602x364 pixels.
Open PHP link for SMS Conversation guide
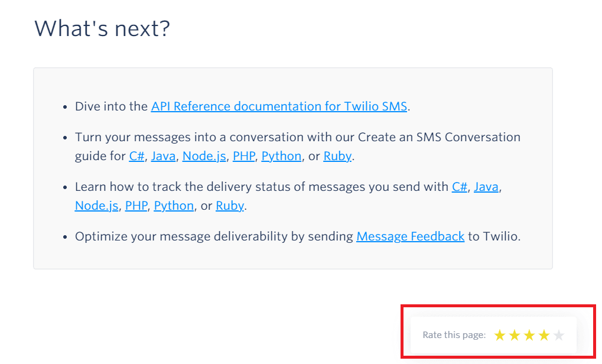point(244,156)
